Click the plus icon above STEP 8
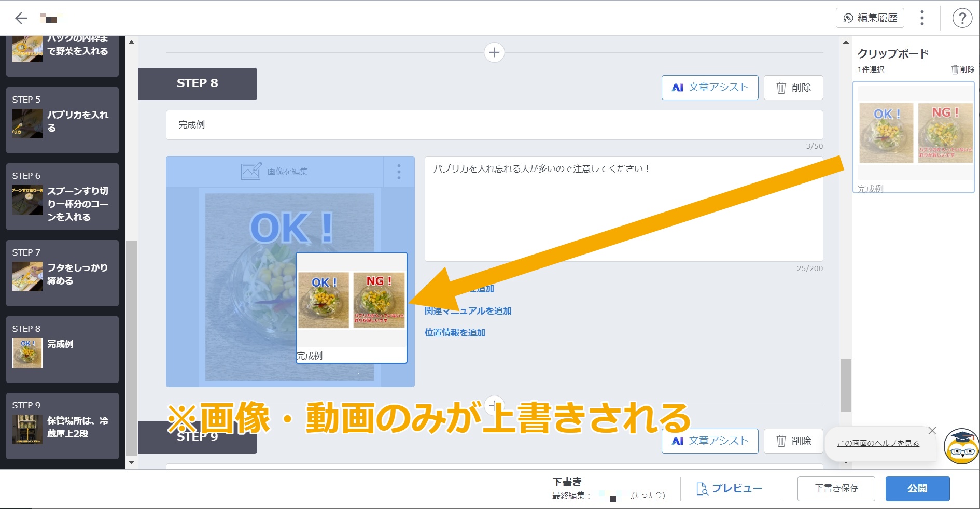Viewport: 980px width, 509px height. 494,52
